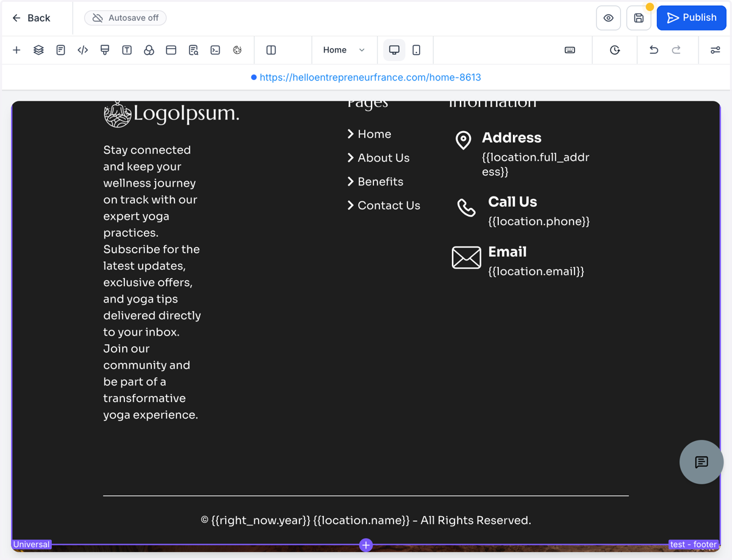Select the copyright All Rights Reserved text
This screenshot has height=560, width=732.
pyautogui.click(x=366, y=520)
